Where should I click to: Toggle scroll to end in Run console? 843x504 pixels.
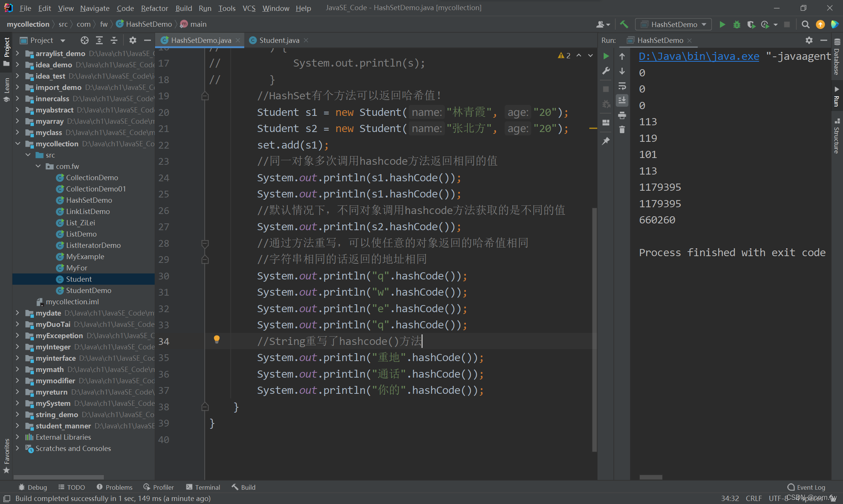622,100
